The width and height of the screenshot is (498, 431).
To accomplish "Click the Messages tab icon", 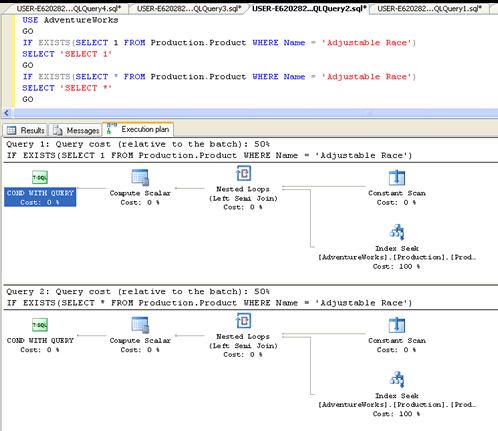I will [57, 130].
